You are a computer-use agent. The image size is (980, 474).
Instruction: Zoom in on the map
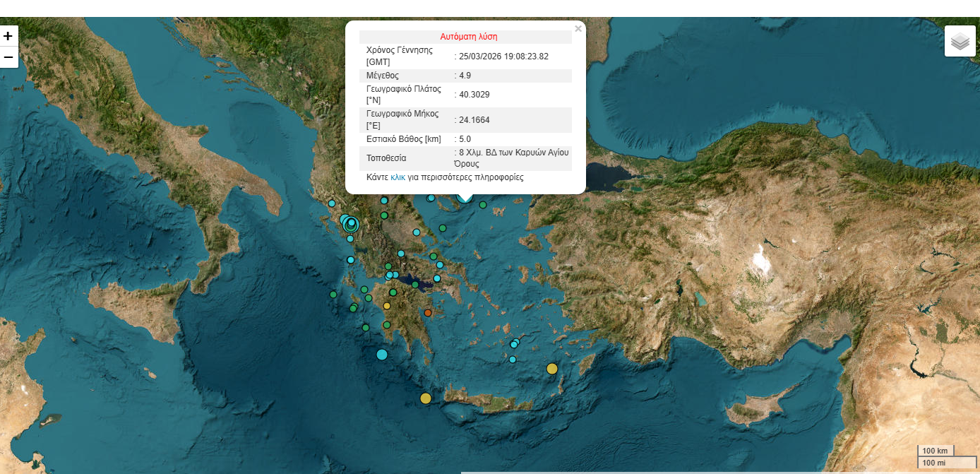pos(8,36)
